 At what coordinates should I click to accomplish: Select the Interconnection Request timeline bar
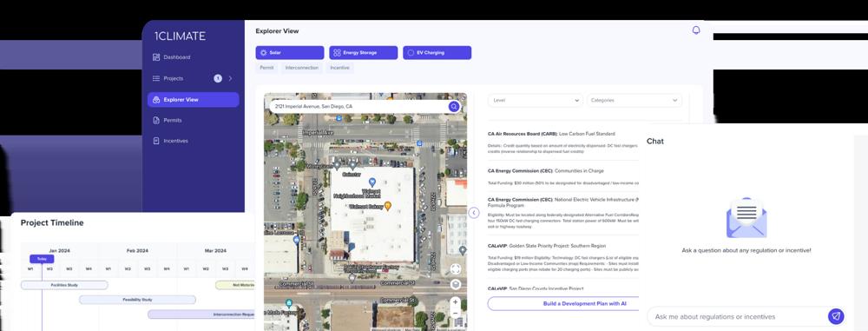pyautogui.click(x=201, y=314)
